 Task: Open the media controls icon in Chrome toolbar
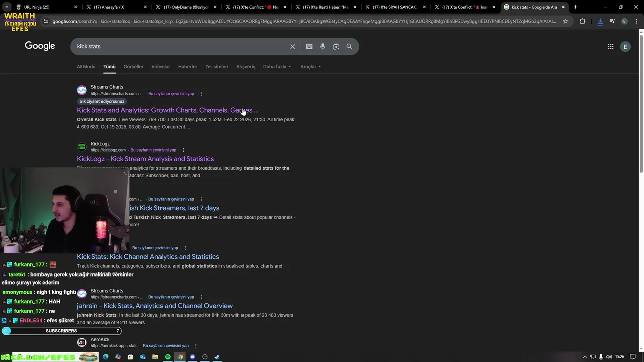[x=612, y=21]
